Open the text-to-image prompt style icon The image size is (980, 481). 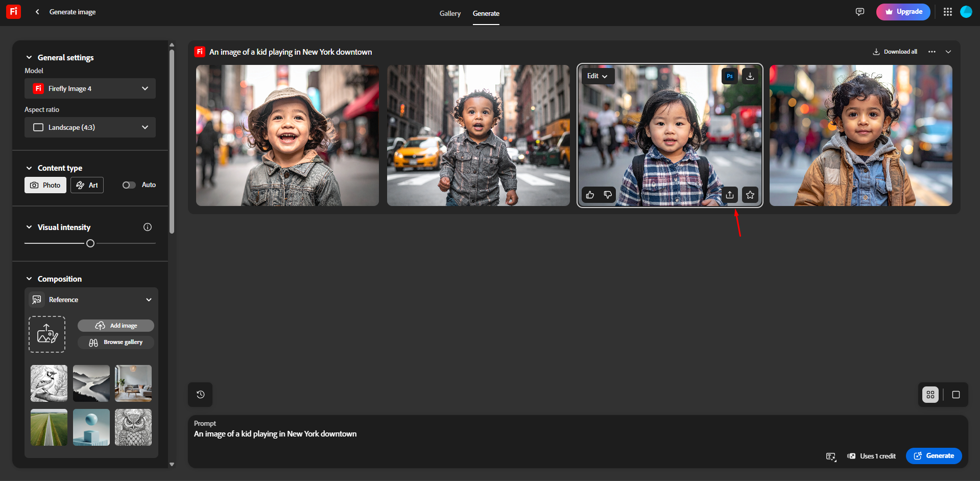point(830,456)
